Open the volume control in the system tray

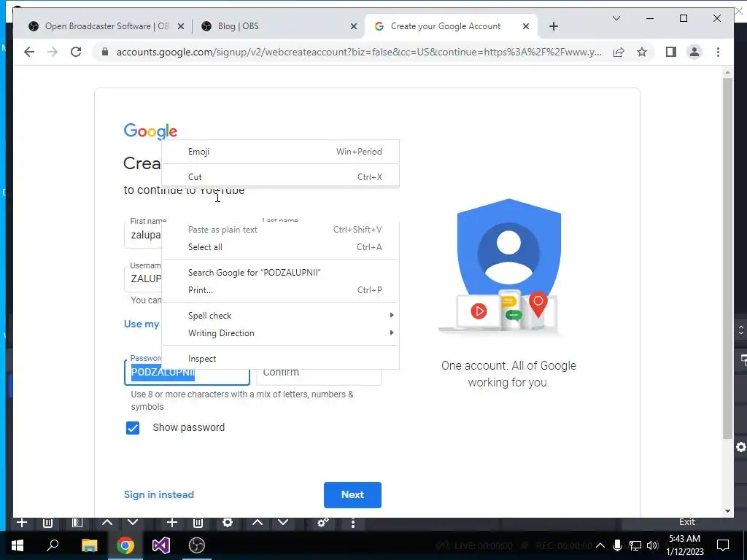652,545
